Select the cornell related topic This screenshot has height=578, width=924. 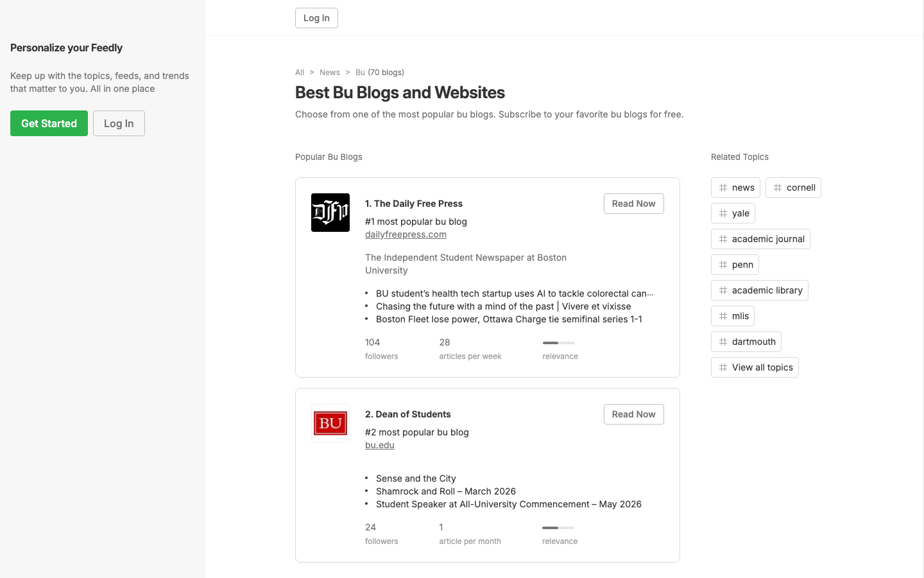coord(793,188)
